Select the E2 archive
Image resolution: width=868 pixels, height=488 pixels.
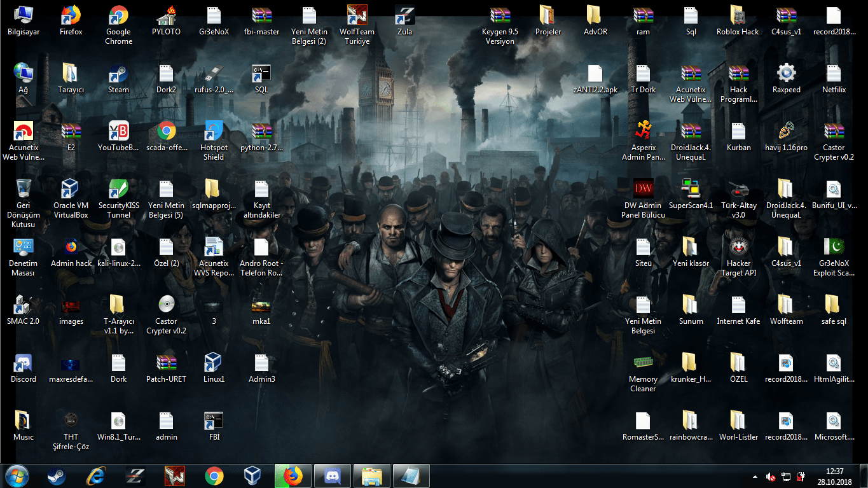(x=71, y=137)
